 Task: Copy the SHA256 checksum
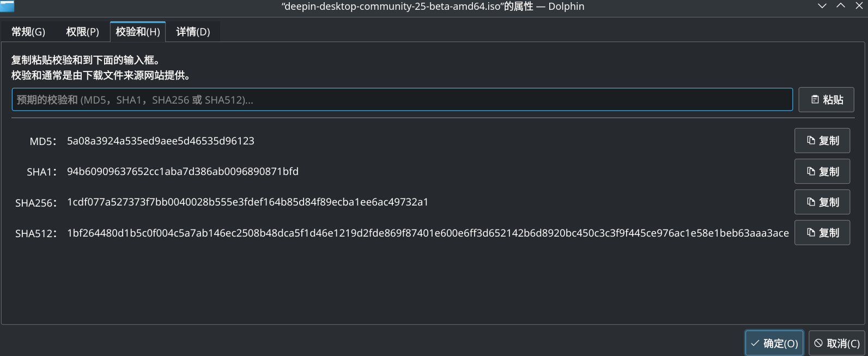click(x=822, y=202)
